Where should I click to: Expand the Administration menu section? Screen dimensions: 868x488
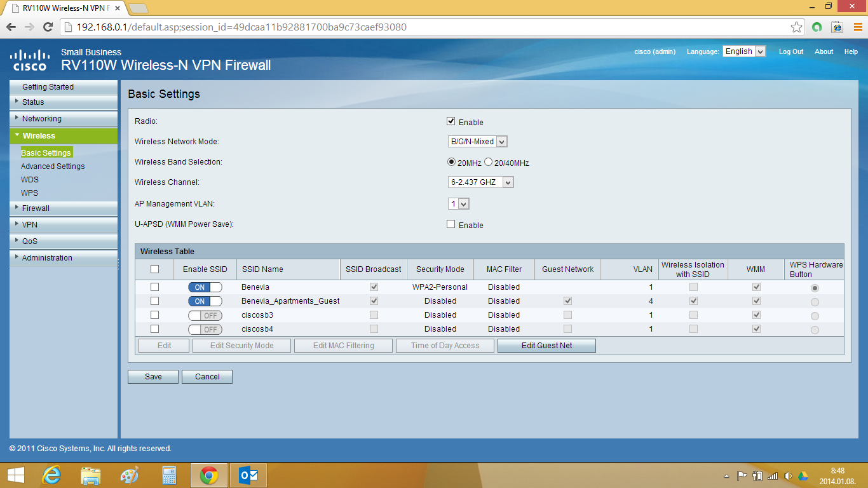coord(64,257)
